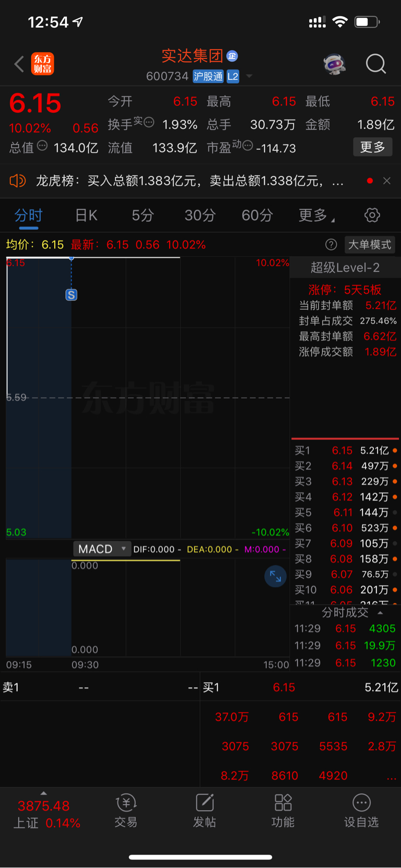The width and height of the screenshot is (401, 868).
Task: Tap the 11:29 trade with volume 4305
Action: [x=345, y=628]
